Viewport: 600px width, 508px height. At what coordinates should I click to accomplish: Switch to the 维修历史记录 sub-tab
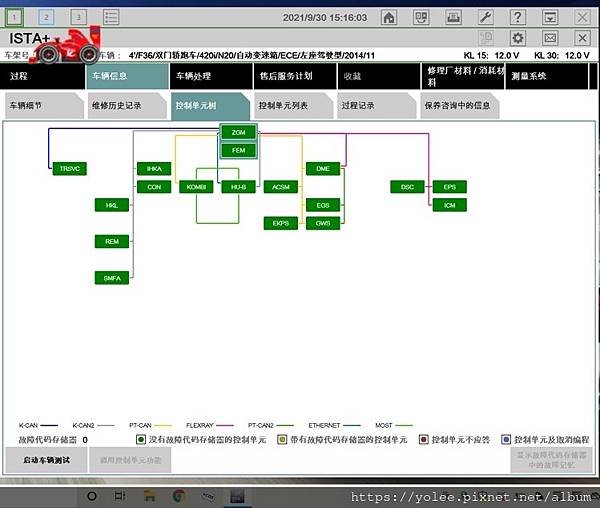[x=127, y=106]
